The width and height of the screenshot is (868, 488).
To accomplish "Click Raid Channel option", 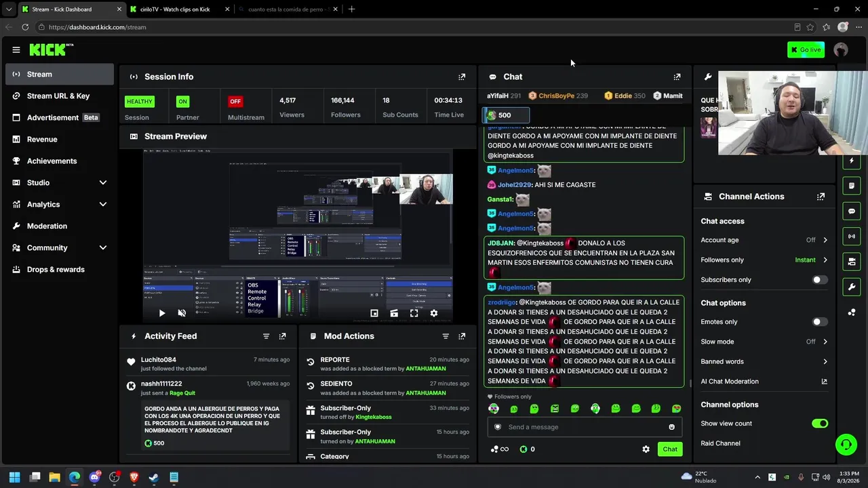I will click(x=720, y=443).
